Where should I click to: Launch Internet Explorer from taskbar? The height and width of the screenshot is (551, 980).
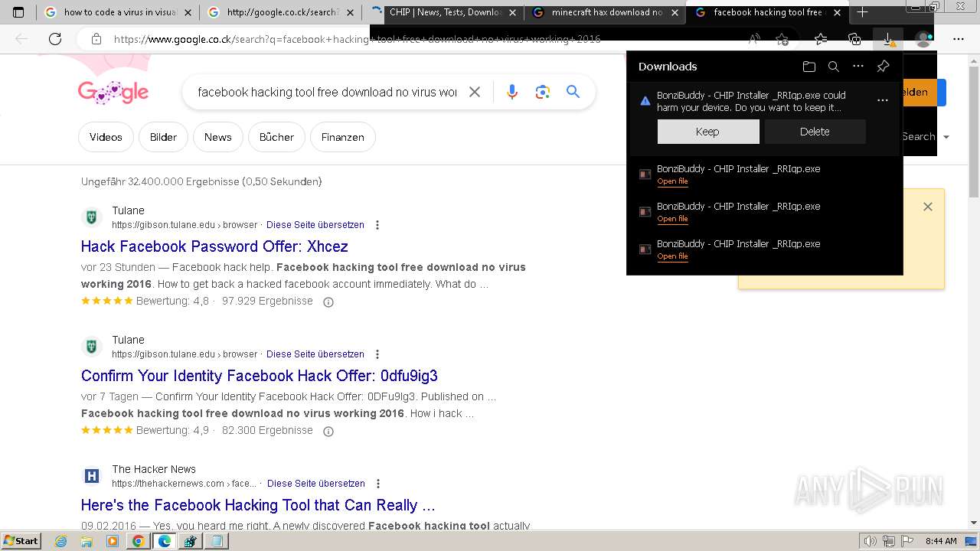(x=61, y=541)
